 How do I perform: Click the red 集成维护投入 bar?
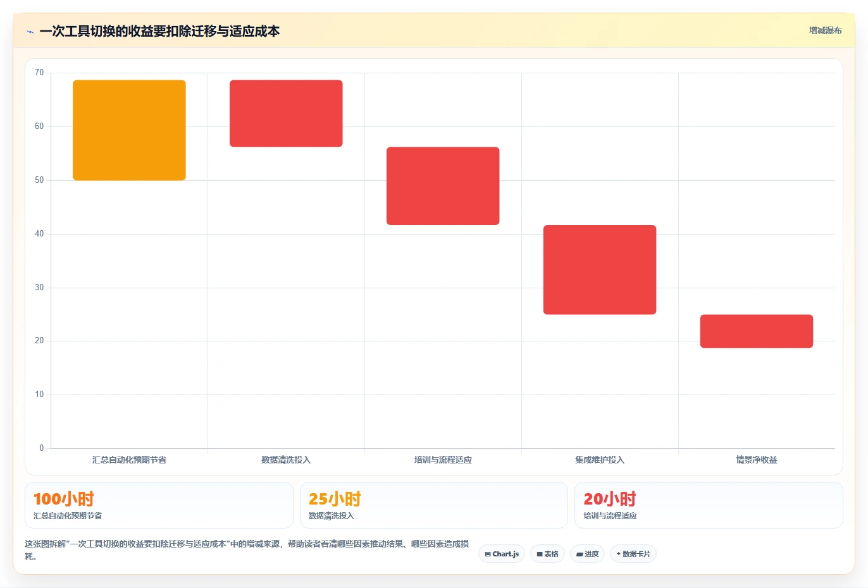(600, 270)
